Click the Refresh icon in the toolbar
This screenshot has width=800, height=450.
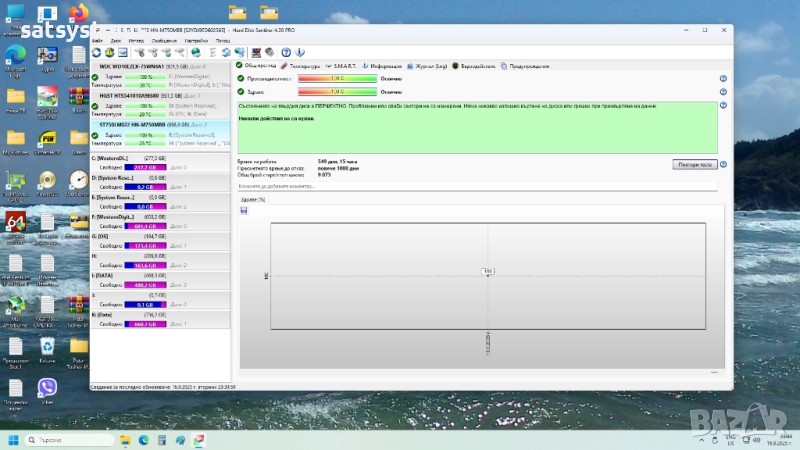tap(96, 52)
